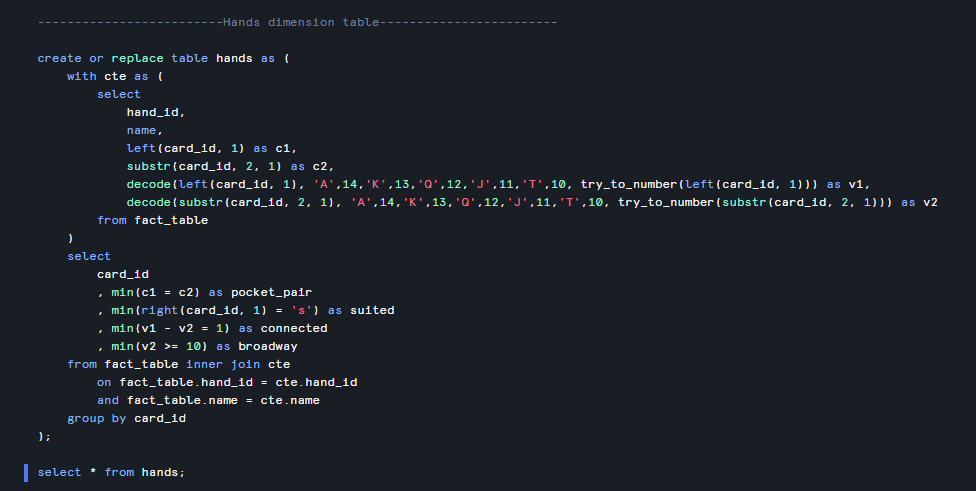Click the 'v2' alias ending the decode line

(x=930, y=202)
